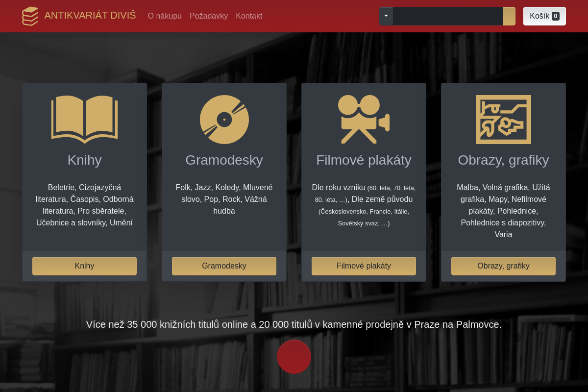Open the Požadavky menu item
This screenshot has height=392, width=588.
click(x=209, y=16)
